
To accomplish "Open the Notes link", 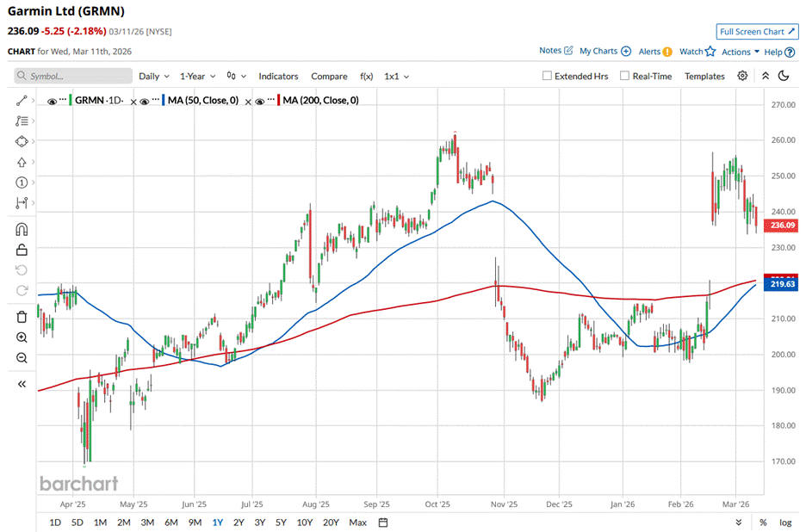I will [x=555, y=51].
